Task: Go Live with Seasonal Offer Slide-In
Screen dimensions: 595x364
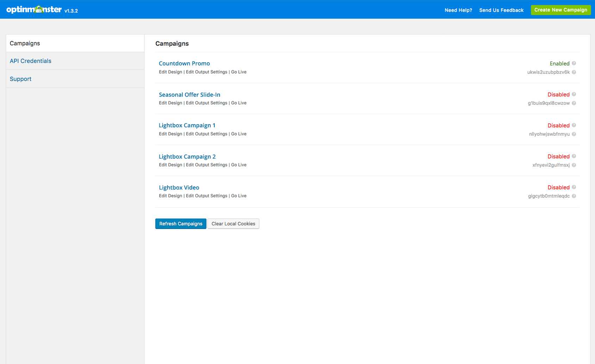Action: 239,103
